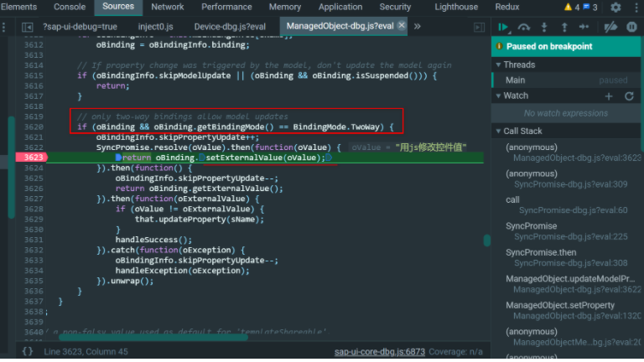Click the Paused on breakpoint banner
The image size is (644, 362).
pyautogui.click(x=566, y=46)
